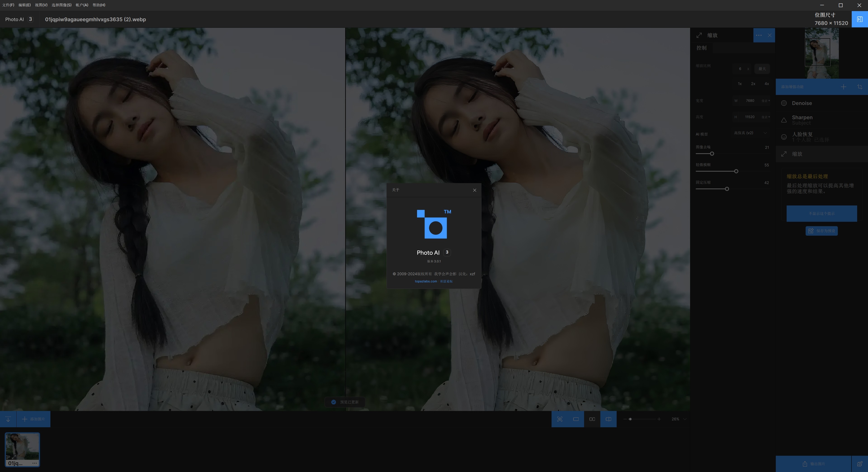Close the 关于 about dialog

click(474, 190)
